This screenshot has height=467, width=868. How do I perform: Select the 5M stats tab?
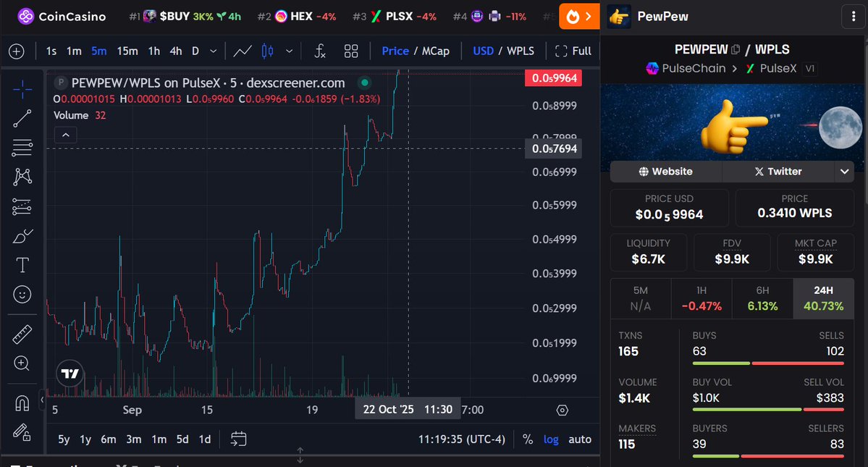coord(641,298)
